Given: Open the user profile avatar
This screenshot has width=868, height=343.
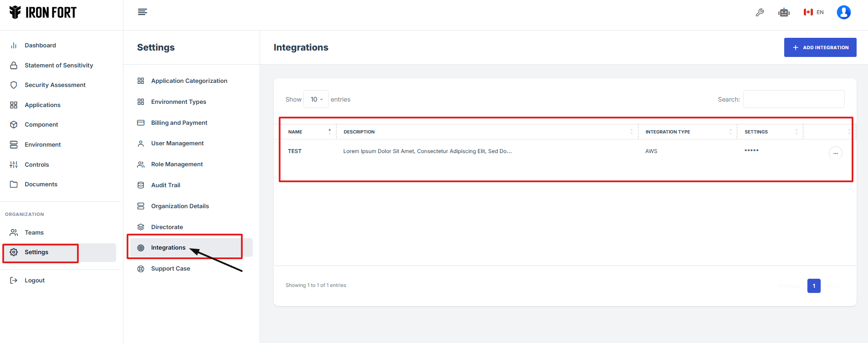Looking at the screenshot, I should 843,12.
